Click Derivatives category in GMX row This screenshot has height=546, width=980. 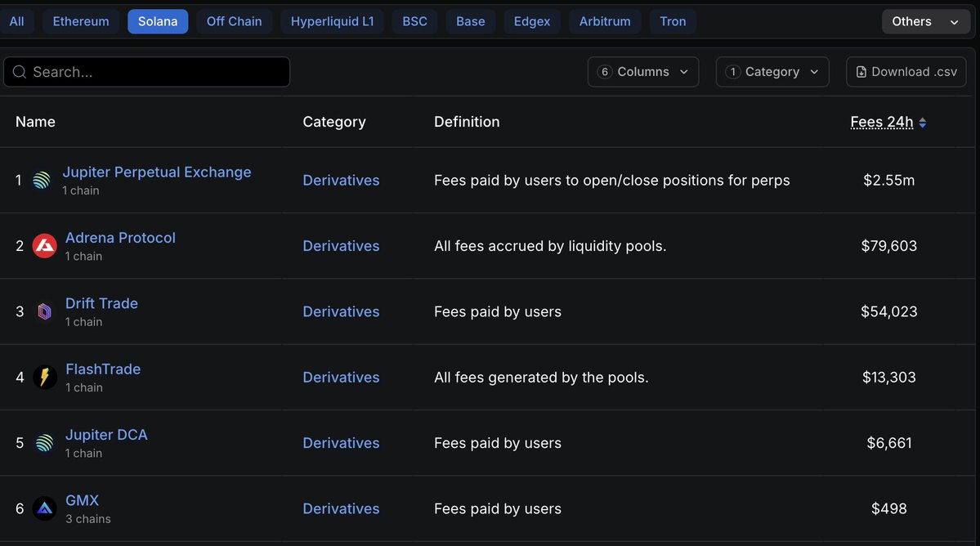click(342, 508)
